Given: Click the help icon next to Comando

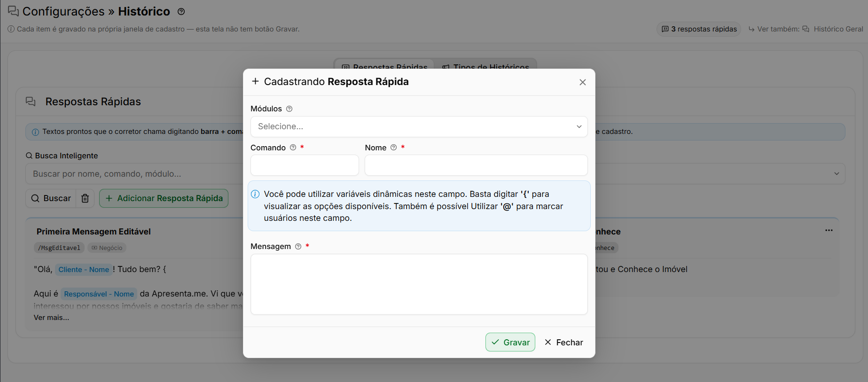Looking at the screenshot, I should coord(293,148).
